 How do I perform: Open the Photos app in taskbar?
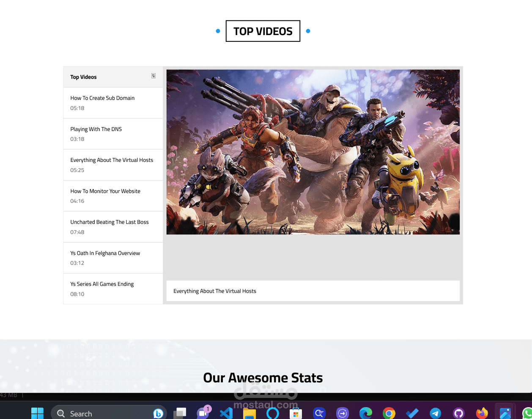[505, 413]
